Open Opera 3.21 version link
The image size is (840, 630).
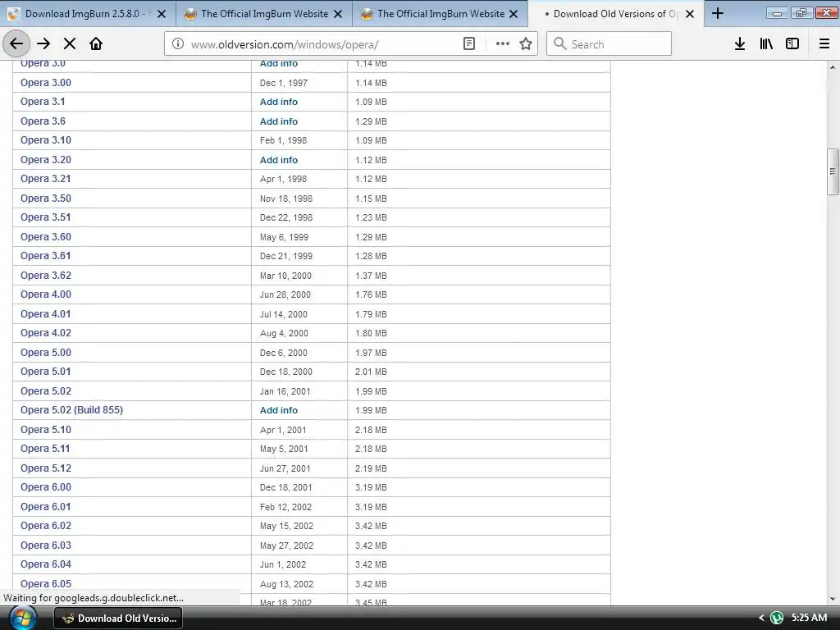46,179
